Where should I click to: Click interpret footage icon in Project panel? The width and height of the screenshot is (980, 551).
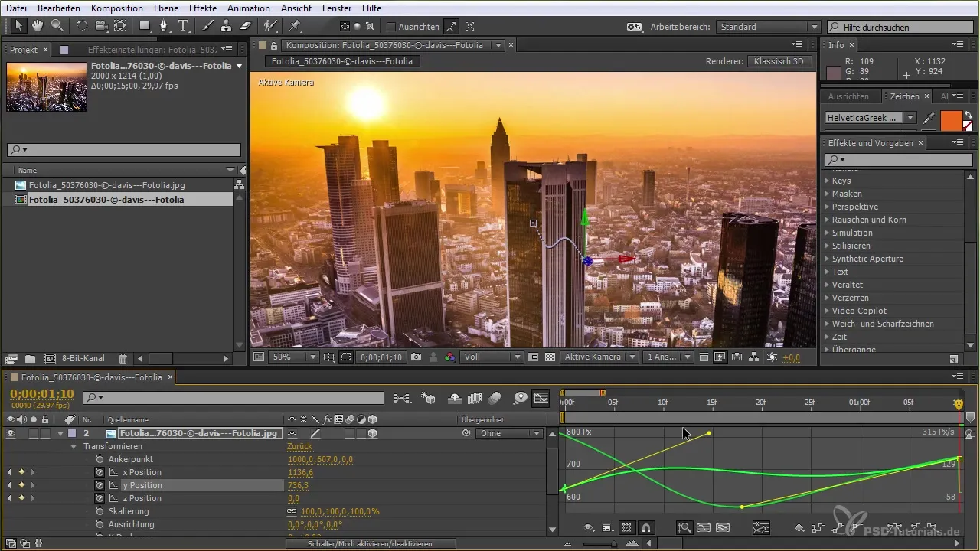tap(11, 358)
